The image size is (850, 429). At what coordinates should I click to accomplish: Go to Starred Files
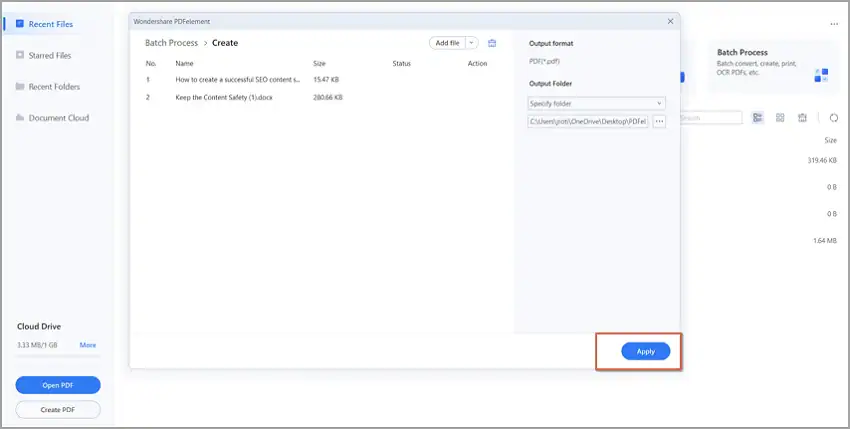50,55
